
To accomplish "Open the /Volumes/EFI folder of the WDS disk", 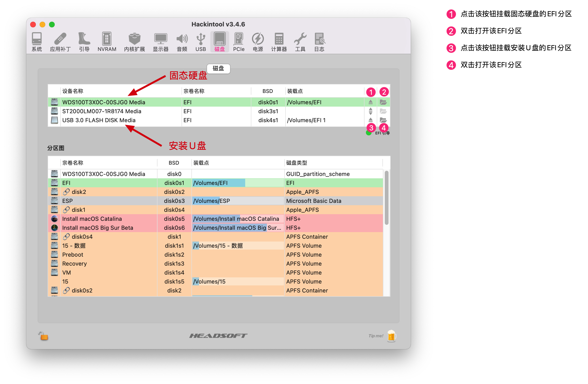I will [x=383, y=102].
